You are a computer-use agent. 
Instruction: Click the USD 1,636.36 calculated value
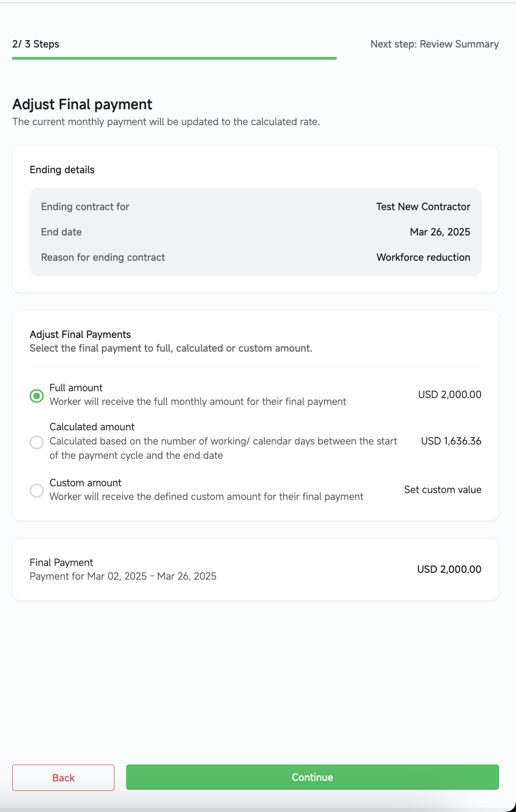[451, 441]
